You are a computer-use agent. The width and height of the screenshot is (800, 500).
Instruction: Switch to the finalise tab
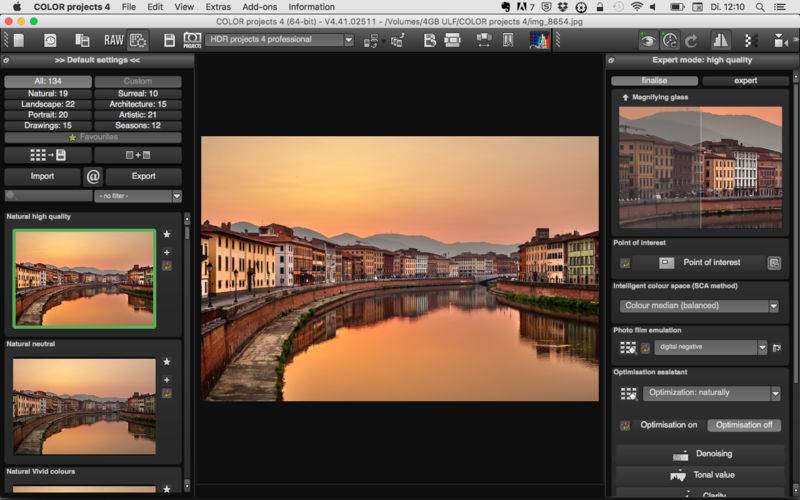point(654,81)
